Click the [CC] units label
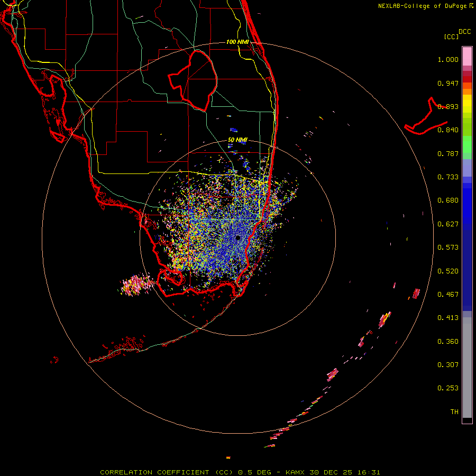This screenshot has height=476, width=476. [452, 36]
